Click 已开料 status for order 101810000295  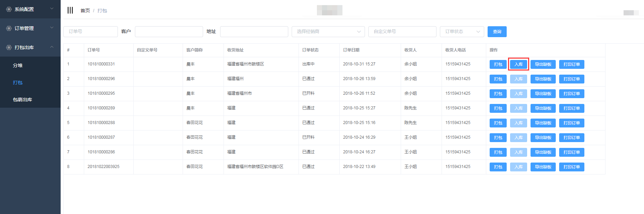pyautogui.click(x=308, y=93)
